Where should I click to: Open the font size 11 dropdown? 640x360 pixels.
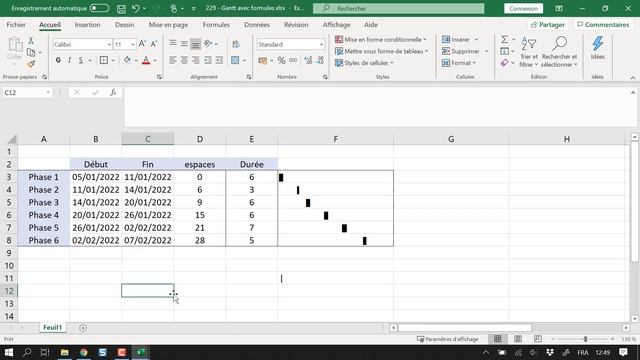pyautogui.click(x=133, y=44)
